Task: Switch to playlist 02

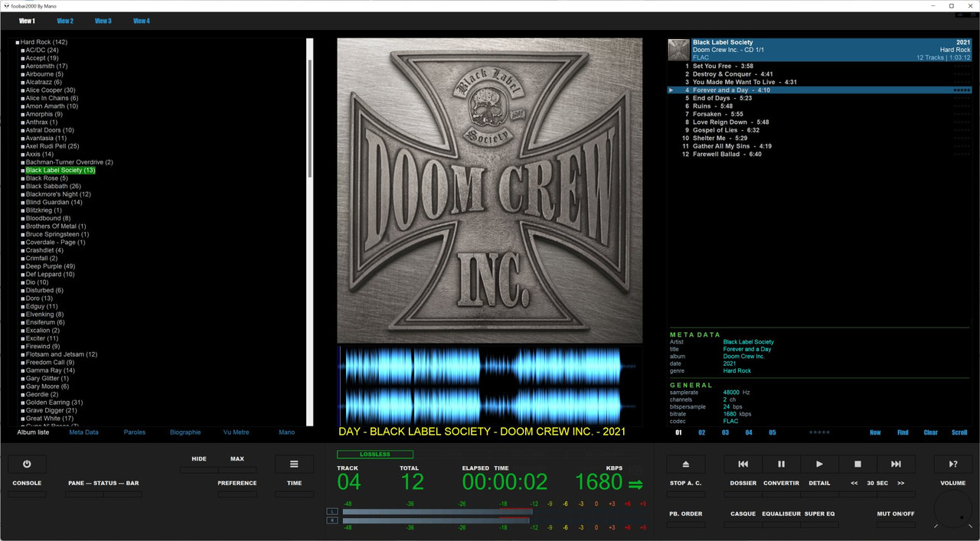Action: 701,432
